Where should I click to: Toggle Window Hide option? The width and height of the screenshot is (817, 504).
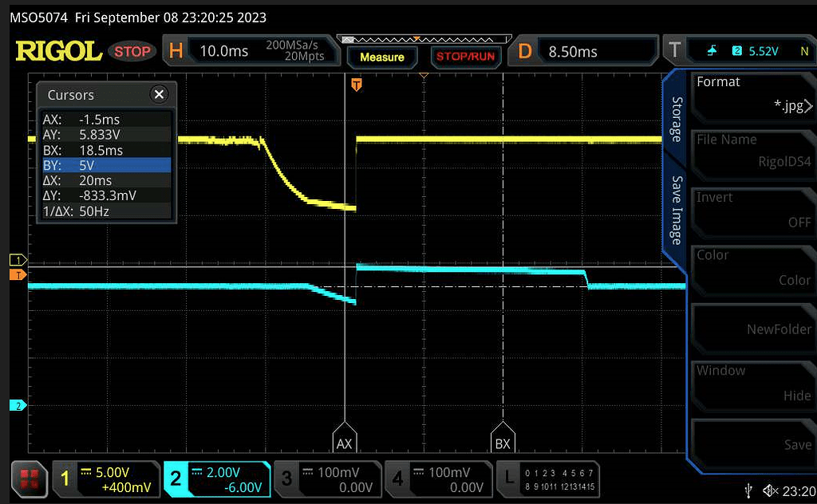(x=753, y=383)
